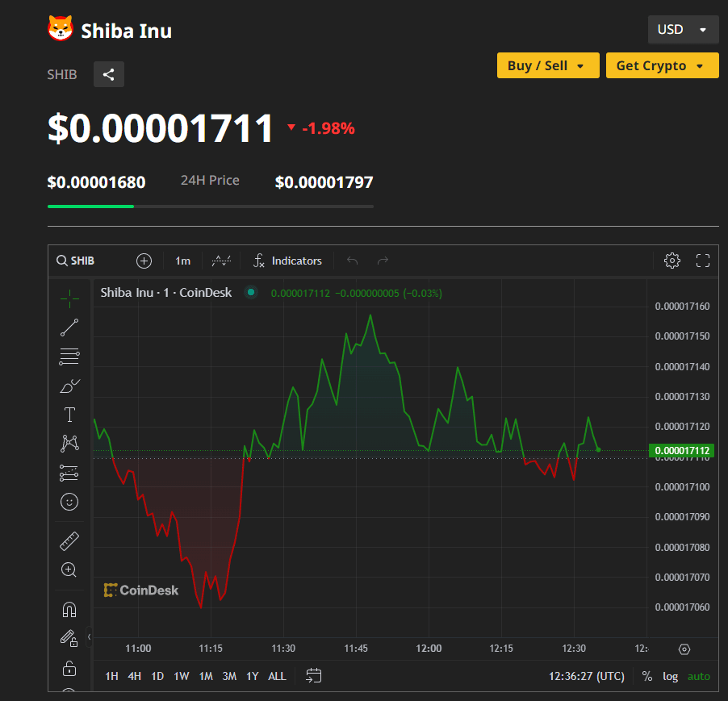Open the go-to-date calendar icon
Screen dimensions: 728x701
(x=314, y=676)
